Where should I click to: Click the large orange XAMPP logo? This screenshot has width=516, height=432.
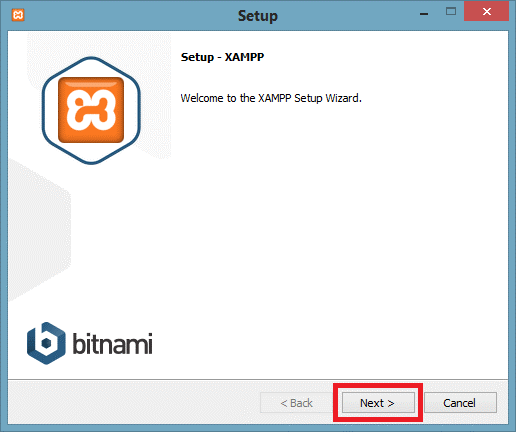pos(91,110)
